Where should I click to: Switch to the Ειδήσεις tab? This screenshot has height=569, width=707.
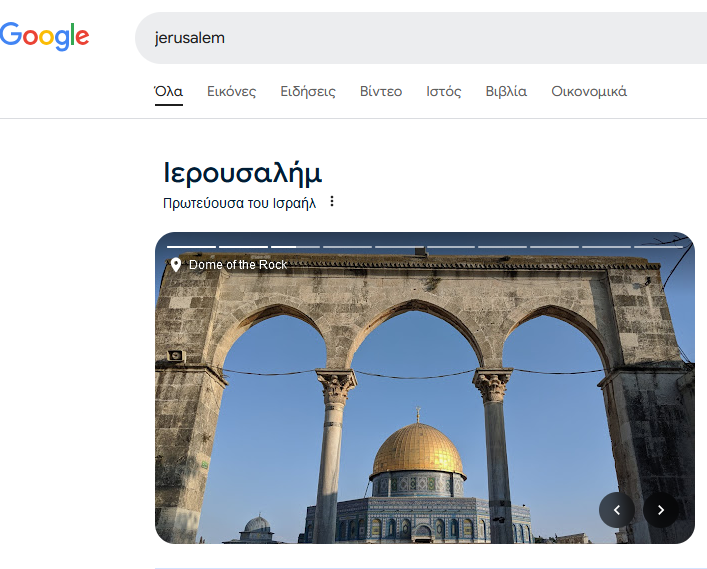[308, 92]
